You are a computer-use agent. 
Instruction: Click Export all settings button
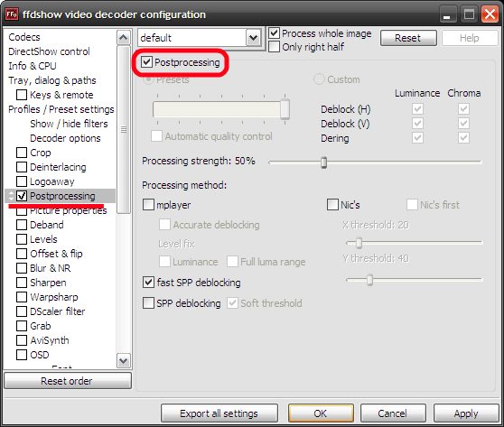tap(219, 413)
